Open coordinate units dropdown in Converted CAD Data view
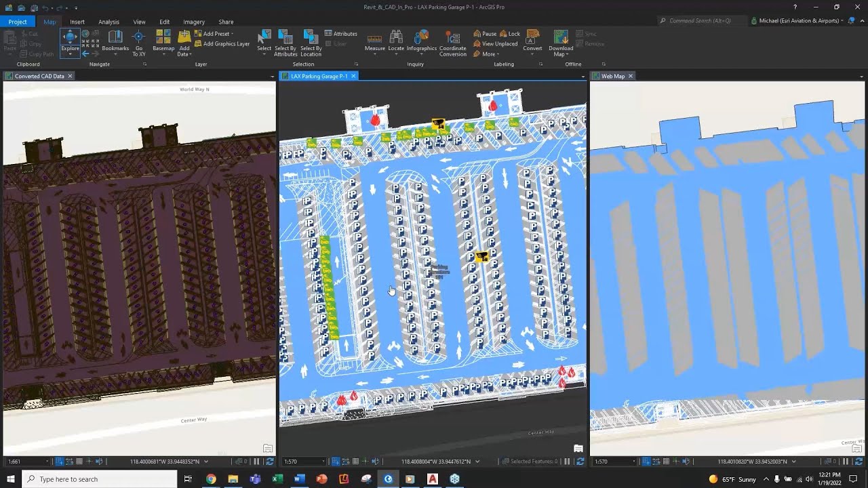This screenshot has height=488, width=868. point(205,462)
